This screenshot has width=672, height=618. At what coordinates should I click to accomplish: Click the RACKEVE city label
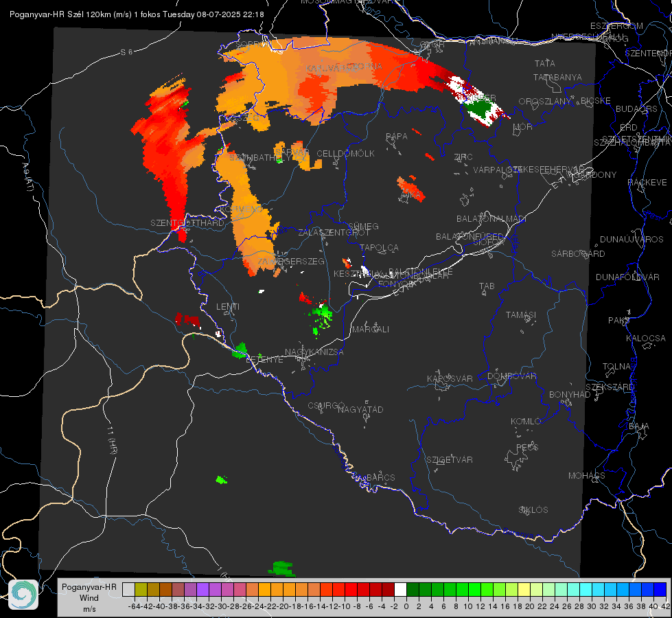tap(647, 182)
